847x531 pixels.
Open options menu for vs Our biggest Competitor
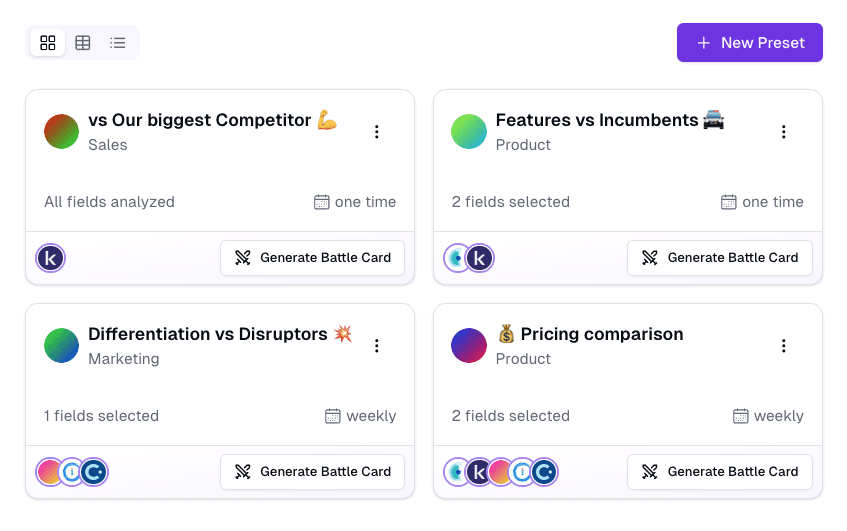377,132
